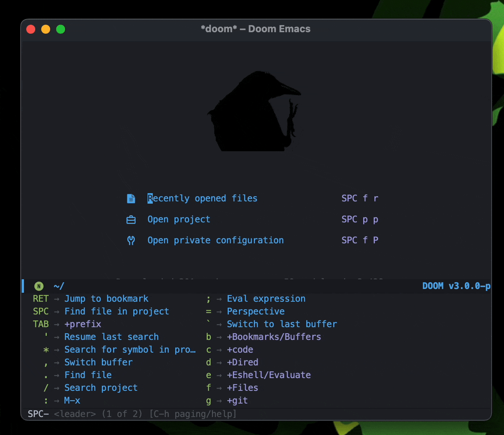This screenshot has height=435, width=504.
Task: Expand the +Bookmarks/Buffers prefix group
Action: [x=274, y=337]
